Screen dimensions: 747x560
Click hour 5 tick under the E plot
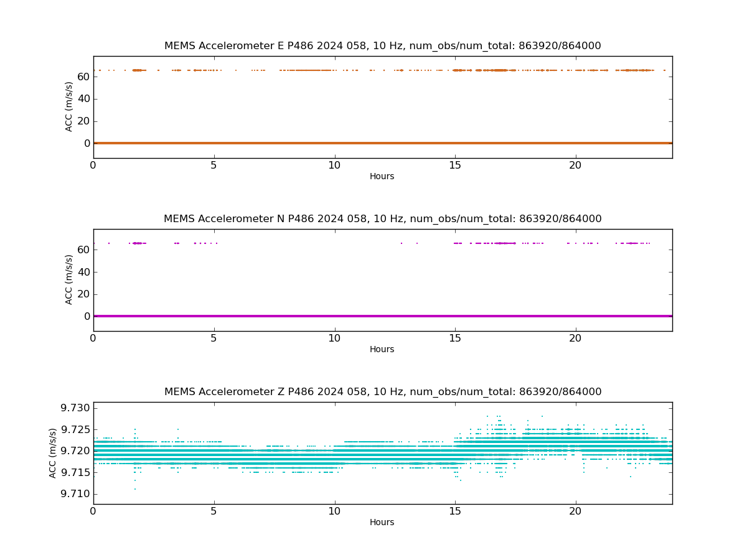(x=214, y=166)
